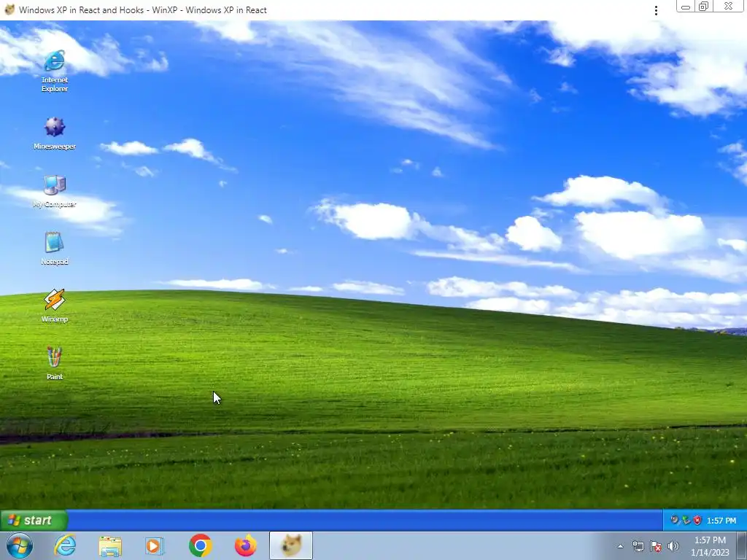Select the Minesweeper desktop icon
Viewport: 747px width, 560px height.
coord(54,133)
